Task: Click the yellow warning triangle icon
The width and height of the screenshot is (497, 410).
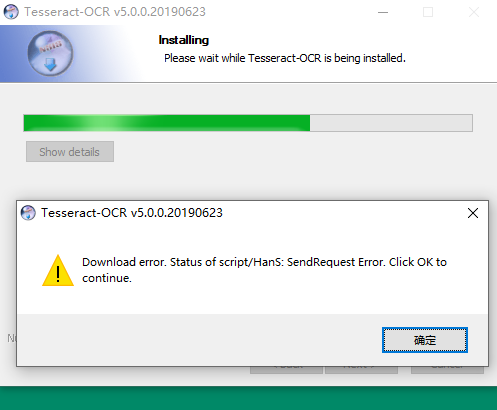Action: [58, 270]
